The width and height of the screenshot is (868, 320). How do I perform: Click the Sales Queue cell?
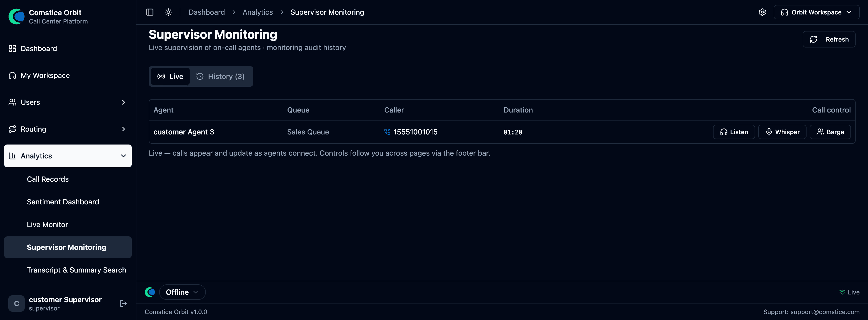pos(308,132)
